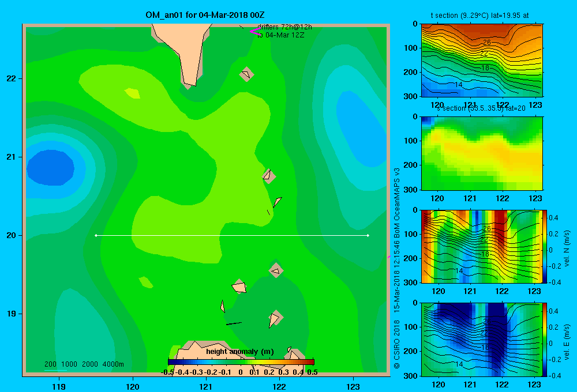Click the 't section (9..29°C) lat=19.95' title

tap(480, 16)
